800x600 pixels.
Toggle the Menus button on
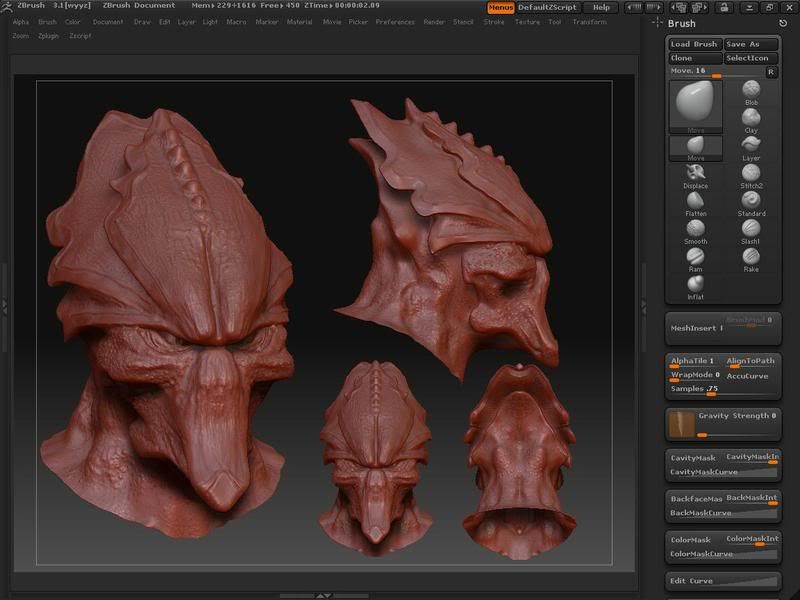coord(500,7)
